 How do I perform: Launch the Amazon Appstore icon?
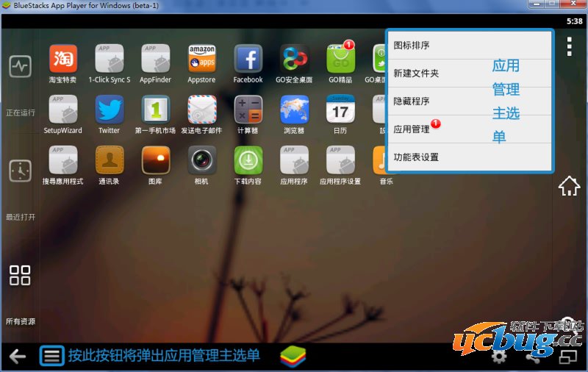201,59
